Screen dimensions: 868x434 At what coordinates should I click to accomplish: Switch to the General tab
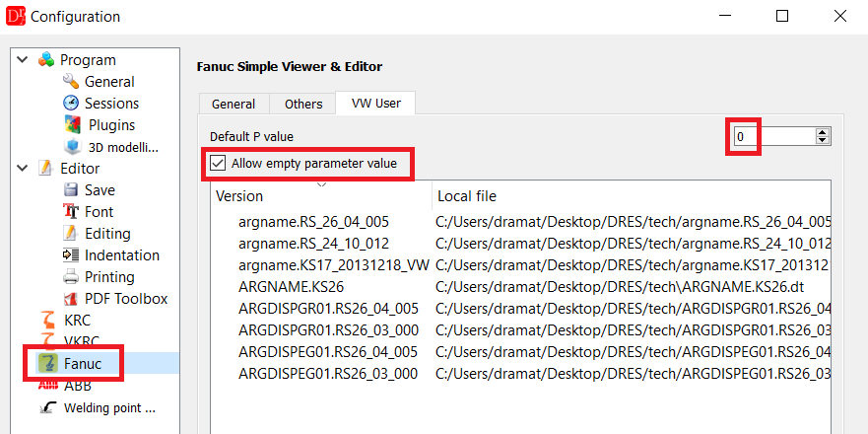(x=234, y=104)
